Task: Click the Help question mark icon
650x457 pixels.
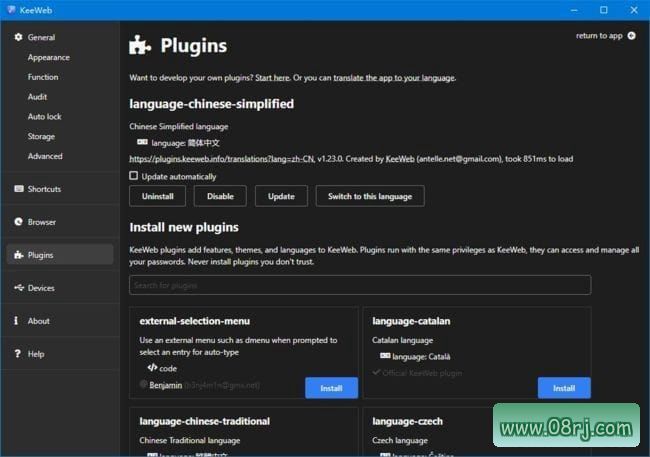Action: (17, 354)
